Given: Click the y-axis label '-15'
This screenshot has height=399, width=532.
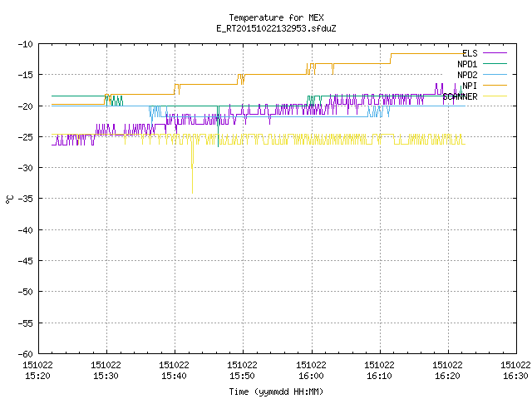Looking at the screenshot, I should pos(26,75).
